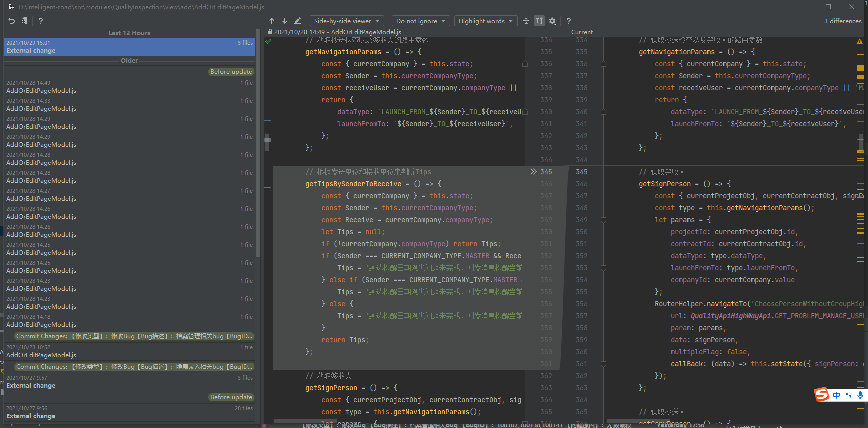Image resolution: width=868 pixels, height=428 pixels.
Task: Click Before update label near 2021/10/27
Action: click(231, 397)
